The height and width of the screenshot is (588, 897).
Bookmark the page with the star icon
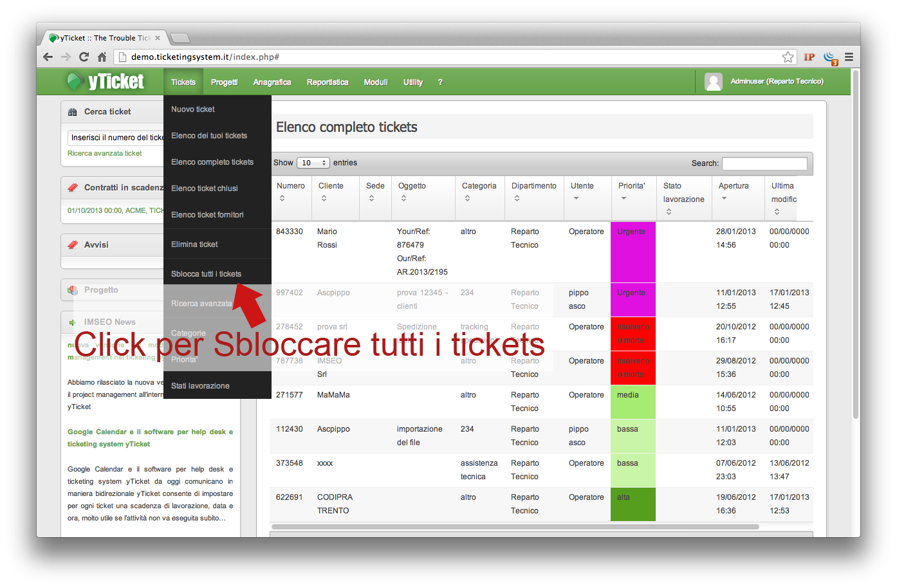tap(788, 57)
